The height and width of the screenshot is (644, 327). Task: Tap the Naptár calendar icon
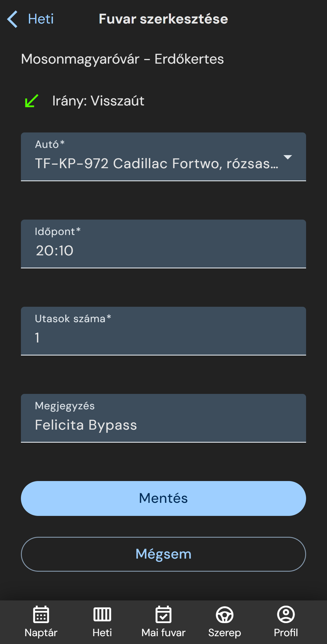(41, 614)
